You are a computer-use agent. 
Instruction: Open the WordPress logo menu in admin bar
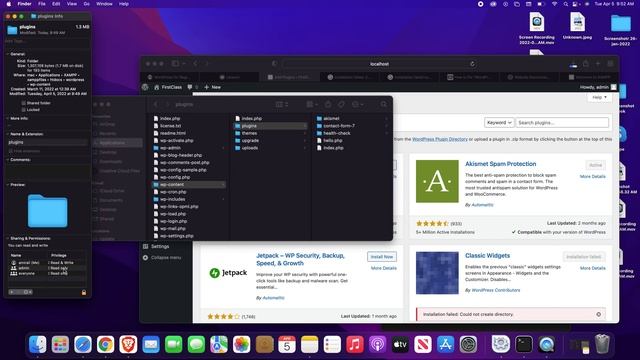coord(145,87)
